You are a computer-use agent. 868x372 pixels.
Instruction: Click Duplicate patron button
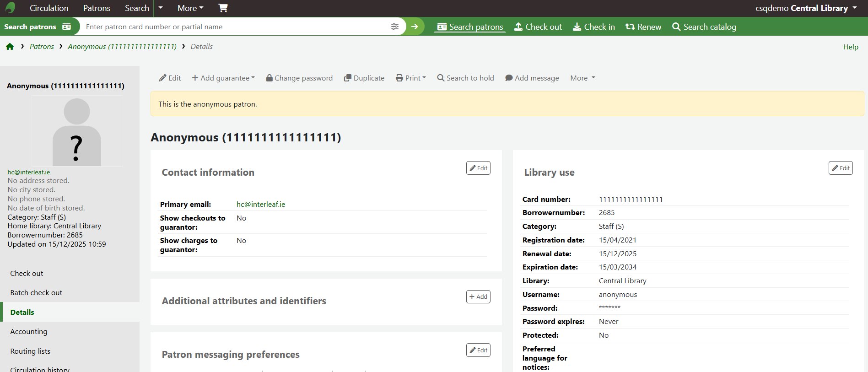(x=364, y=78)
